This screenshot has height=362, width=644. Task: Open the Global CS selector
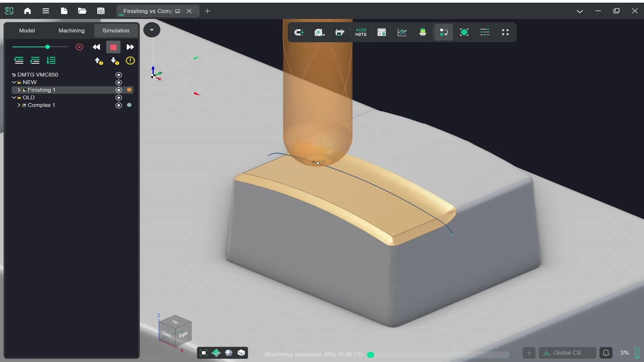point(567,353)
